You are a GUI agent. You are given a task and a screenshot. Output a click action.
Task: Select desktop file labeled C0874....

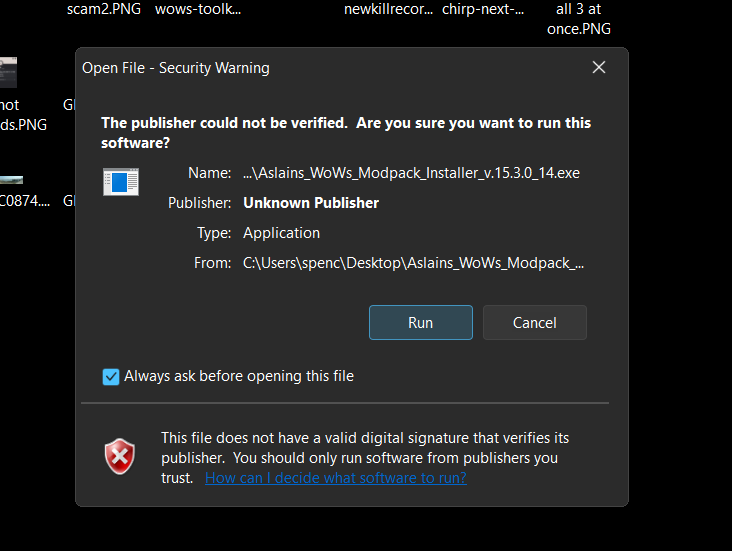[x=25, y=201]
